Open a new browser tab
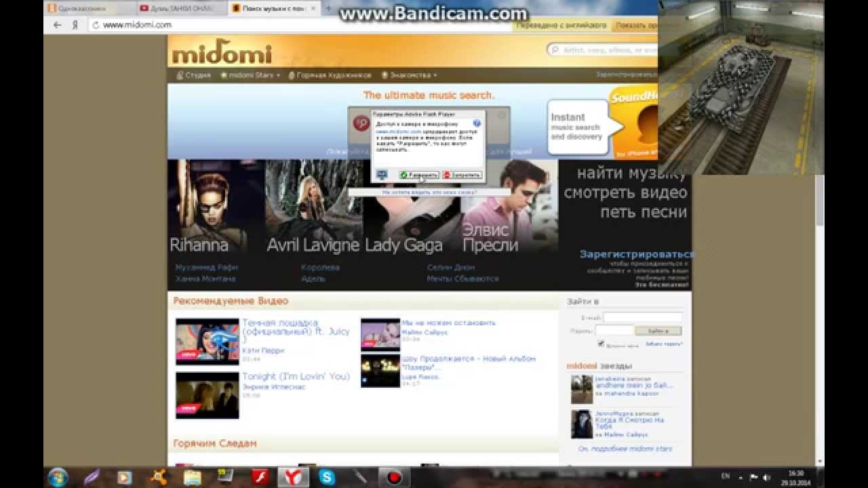 [x=329, y=8]
